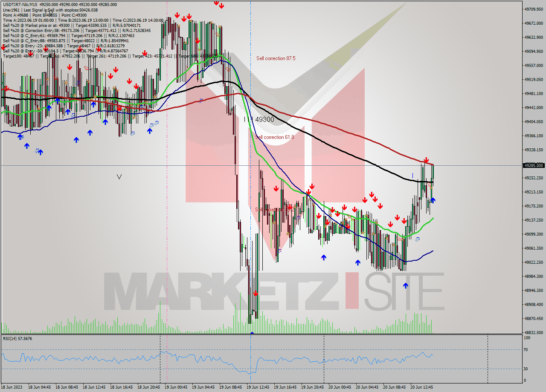Click the 49594.950 price axis label
Image resolution: width=546 pixels, height=392 pixels.
[533, 51]
